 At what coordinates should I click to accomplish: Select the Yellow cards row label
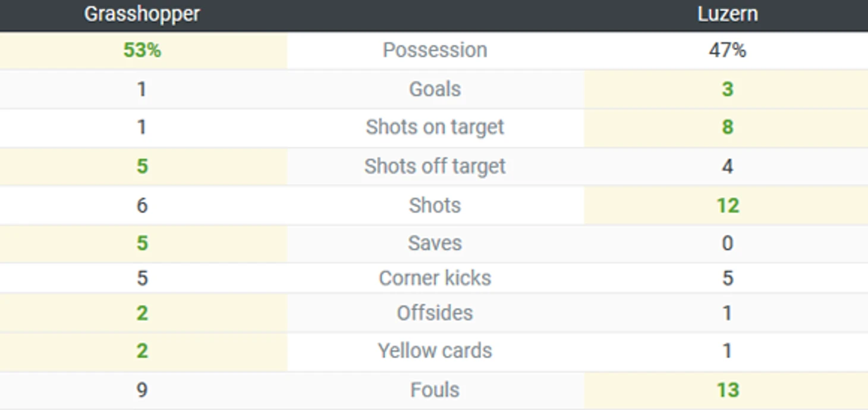click(435, 351)
